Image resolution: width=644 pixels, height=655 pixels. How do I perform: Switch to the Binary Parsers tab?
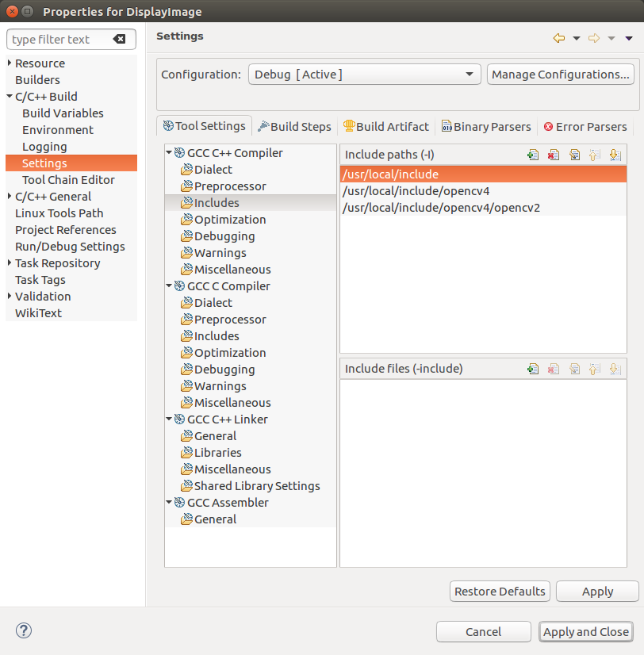[486, 127]
